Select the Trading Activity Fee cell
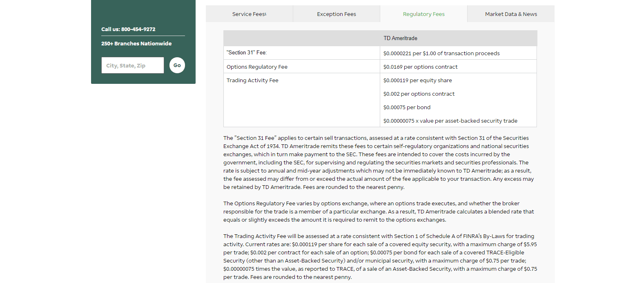Screen dimensions: 644x283 (x=252, y=80)
